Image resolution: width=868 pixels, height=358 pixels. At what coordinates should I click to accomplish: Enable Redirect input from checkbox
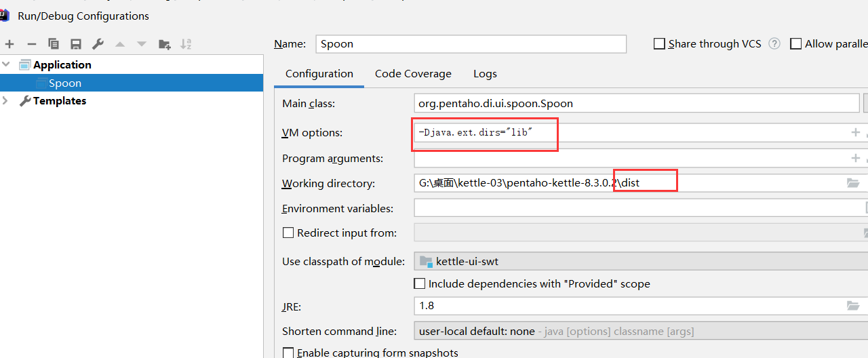(x=288, y=233)
